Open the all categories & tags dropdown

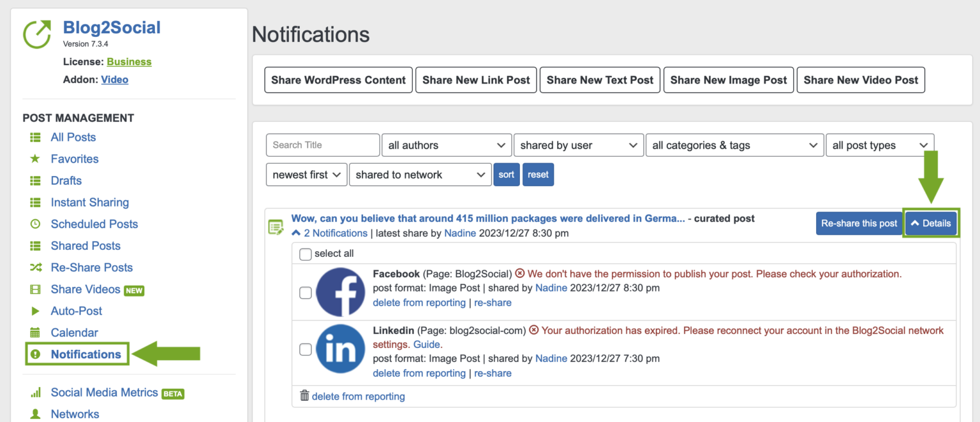tap(734, 145)
